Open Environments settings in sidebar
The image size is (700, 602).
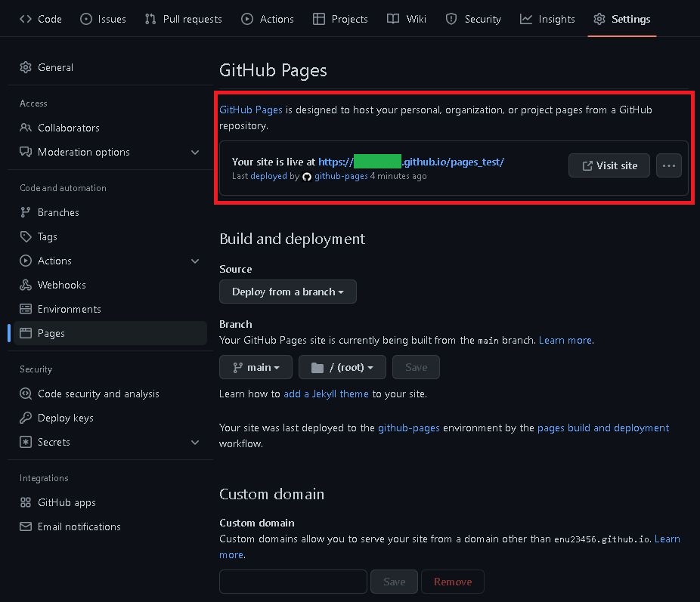coord(110,309)
